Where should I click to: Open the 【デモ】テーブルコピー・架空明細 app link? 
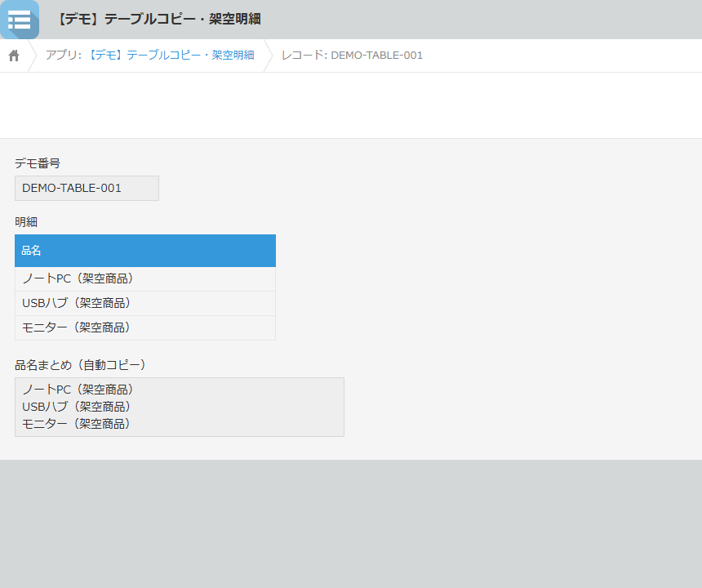pyautogui.click(x=171, y=55)
